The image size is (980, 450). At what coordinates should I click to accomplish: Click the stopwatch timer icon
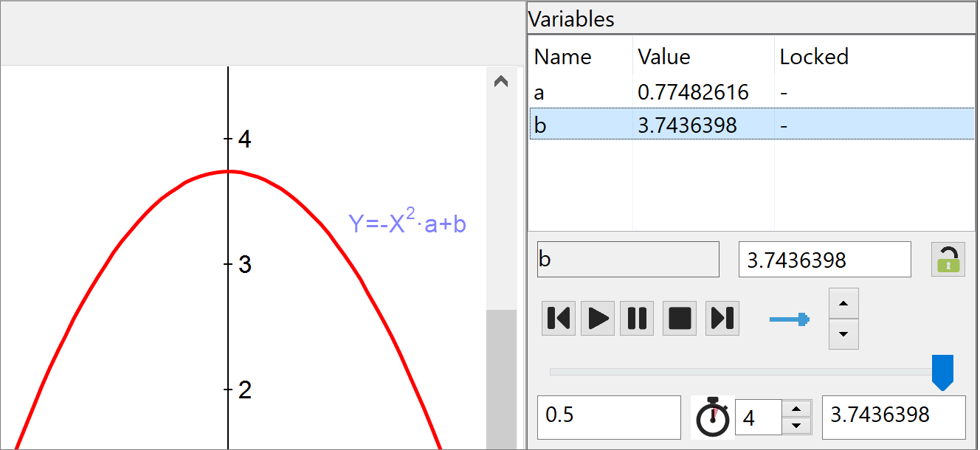[x=711, y=417]
